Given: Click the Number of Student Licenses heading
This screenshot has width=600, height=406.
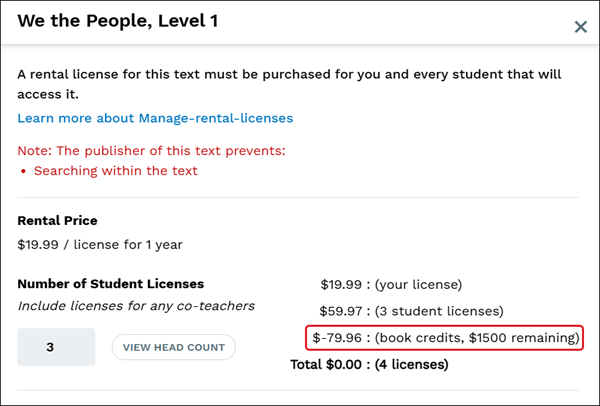Looking at the screenshot, I should (110, 284).
